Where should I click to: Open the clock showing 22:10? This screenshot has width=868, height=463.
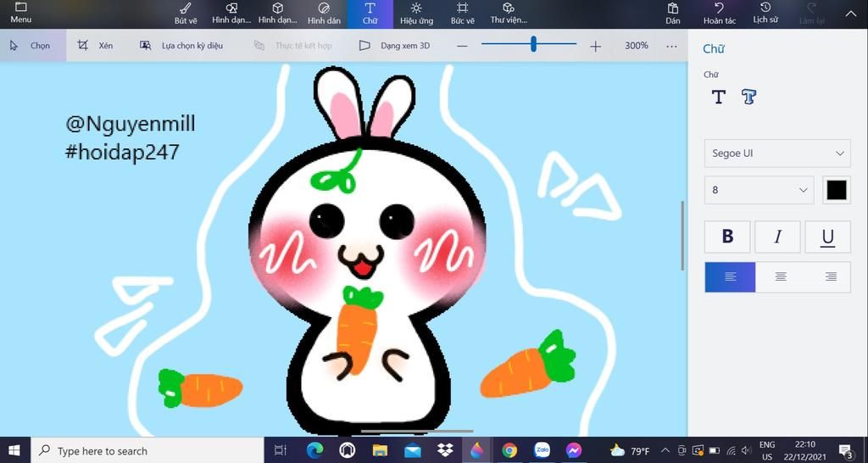coord(806,450)
